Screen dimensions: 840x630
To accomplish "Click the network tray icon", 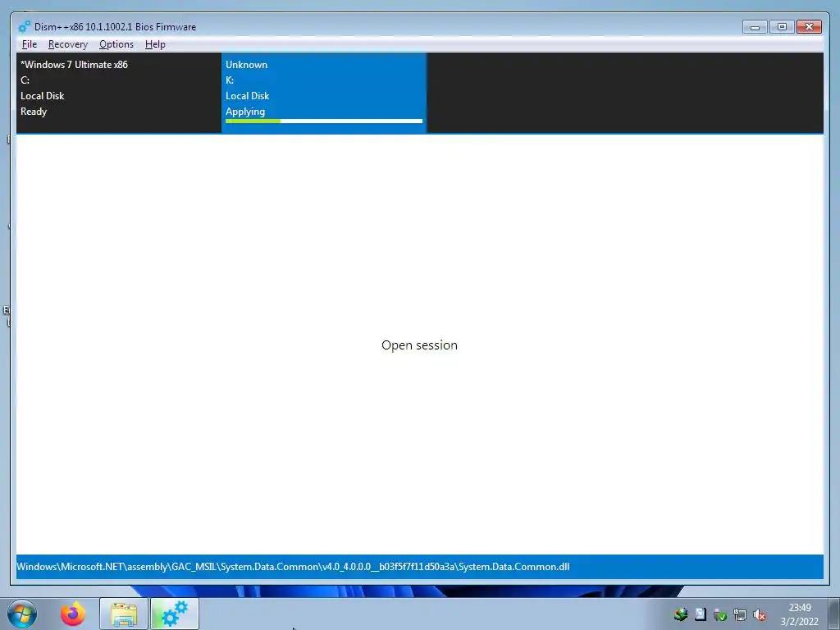I will [x=740, y=614].
